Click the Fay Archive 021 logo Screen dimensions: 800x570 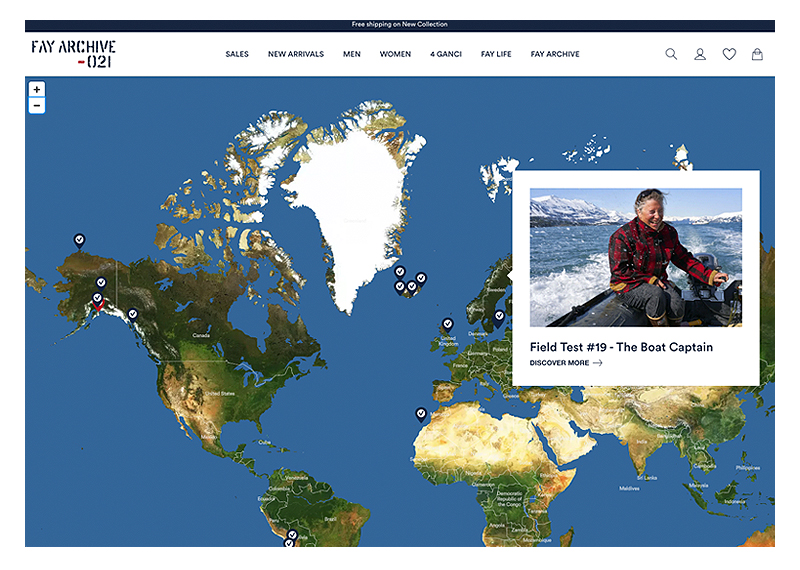click(x=73, y=54)
